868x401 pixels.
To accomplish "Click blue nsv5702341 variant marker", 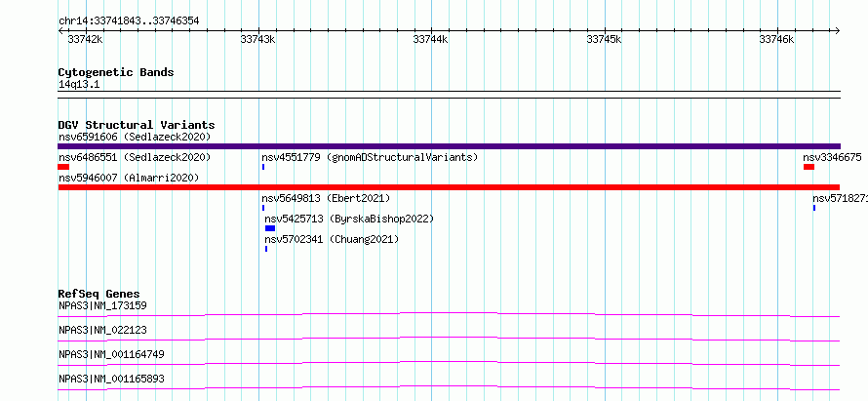I will pyautogui.click(x=266, y=249).
